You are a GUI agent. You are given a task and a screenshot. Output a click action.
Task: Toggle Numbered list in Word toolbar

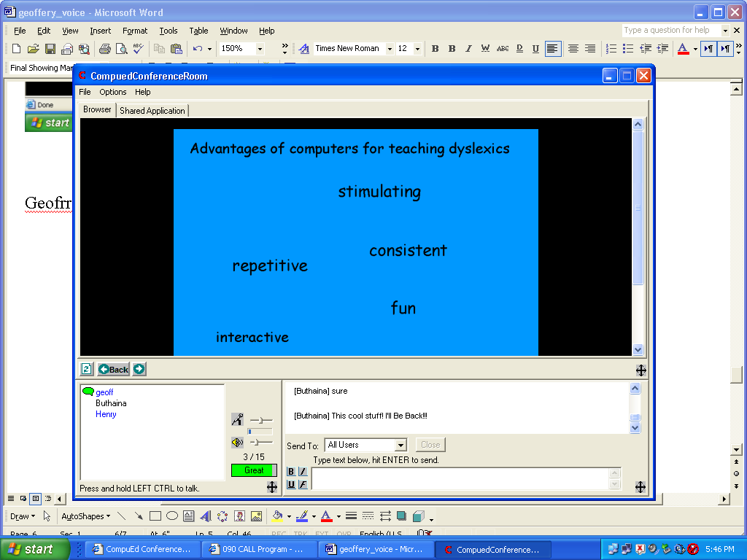click(611, 49)
